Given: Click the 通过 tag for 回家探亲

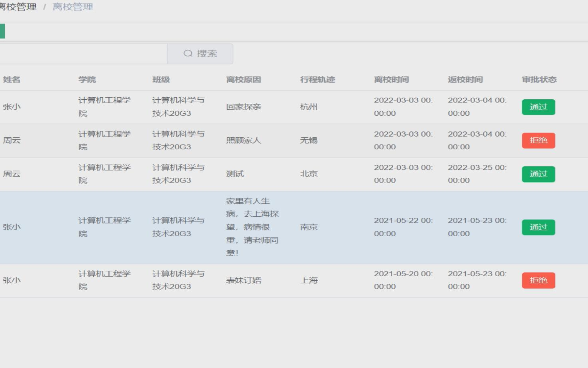Looking at the screenshot, I should (538, 107).
